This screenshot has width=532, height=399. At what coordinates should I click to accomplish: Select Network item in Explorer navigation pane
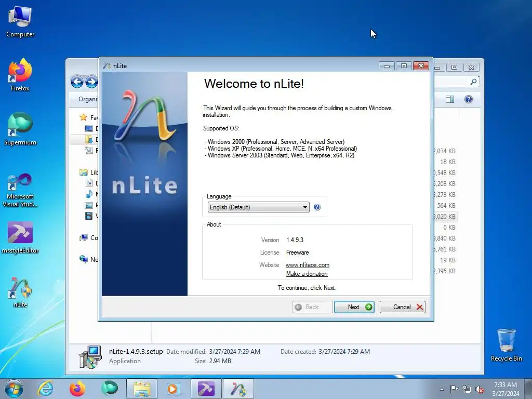point(89,259)
